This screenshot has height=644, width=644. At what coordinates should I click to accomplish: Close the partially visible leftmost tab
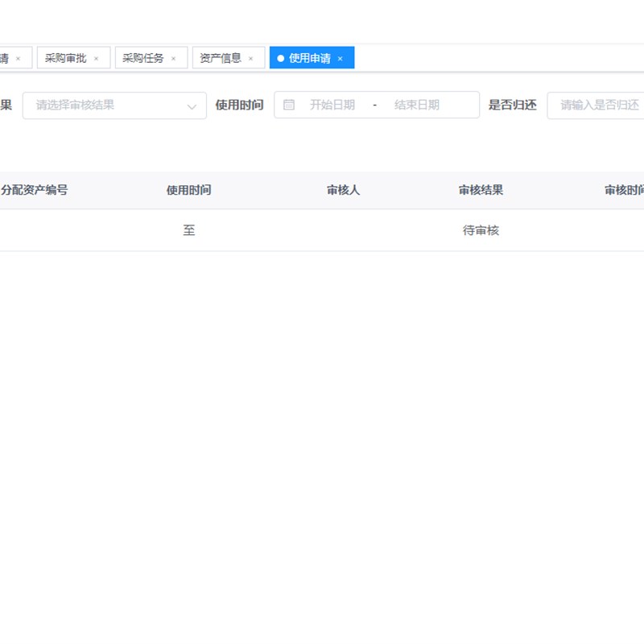coord(18,59)
